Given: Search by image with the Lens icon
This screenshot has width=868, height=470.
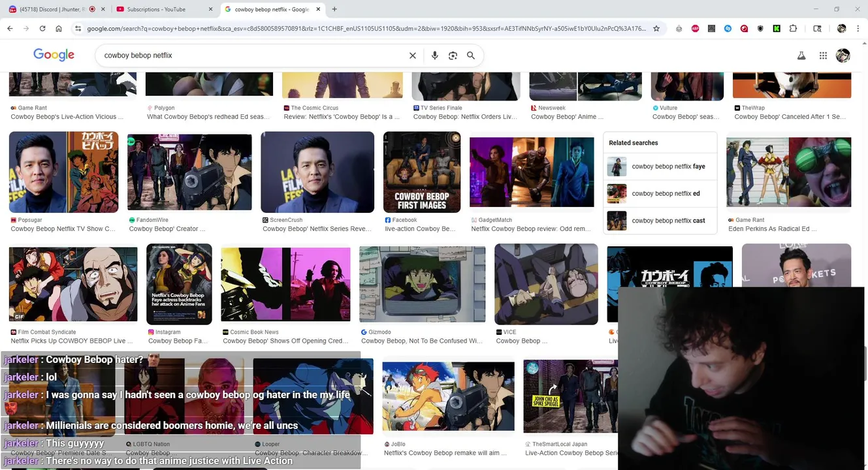Looking at the screenshot, I should tap(453, 55).
